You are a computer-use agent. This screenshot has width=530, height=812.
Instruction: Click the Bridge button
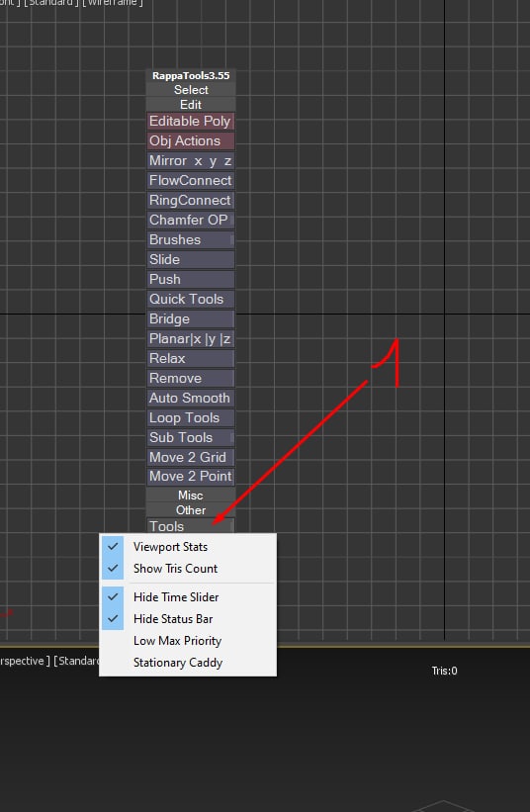pyautogui.click(x=191, y=318)
